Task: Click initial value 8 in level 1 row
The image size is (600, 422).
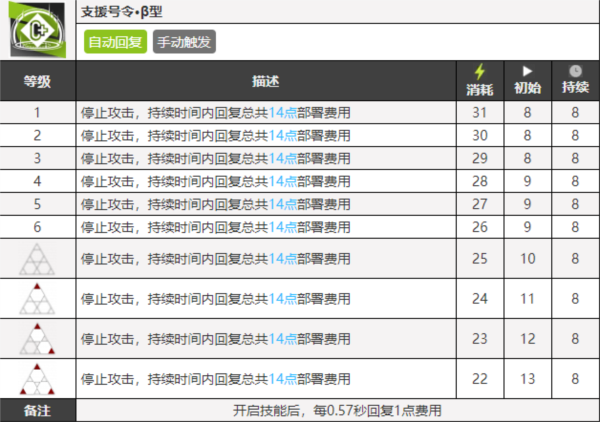Action: [528, 112]
